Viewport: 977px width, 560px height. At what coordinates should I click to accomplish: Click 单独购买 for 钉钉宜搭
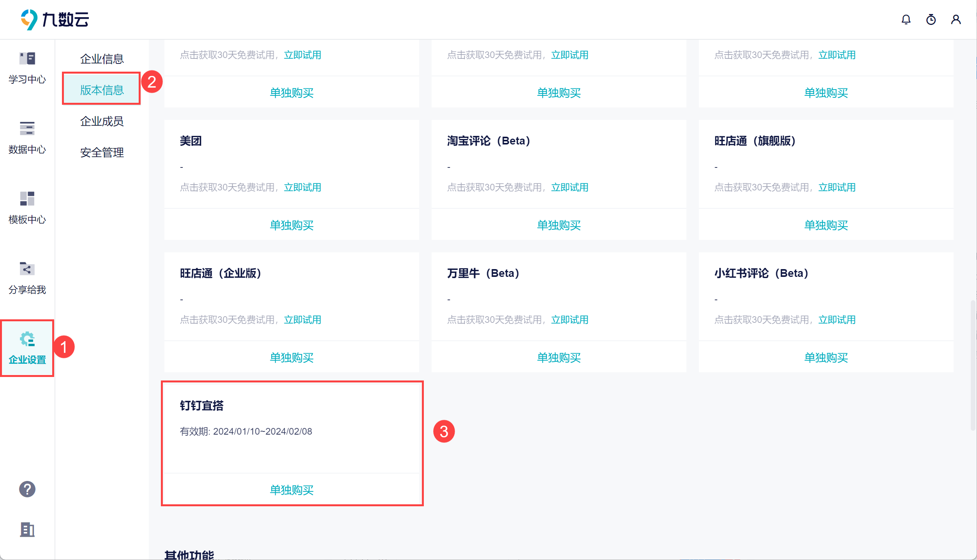tap(291, 490)
